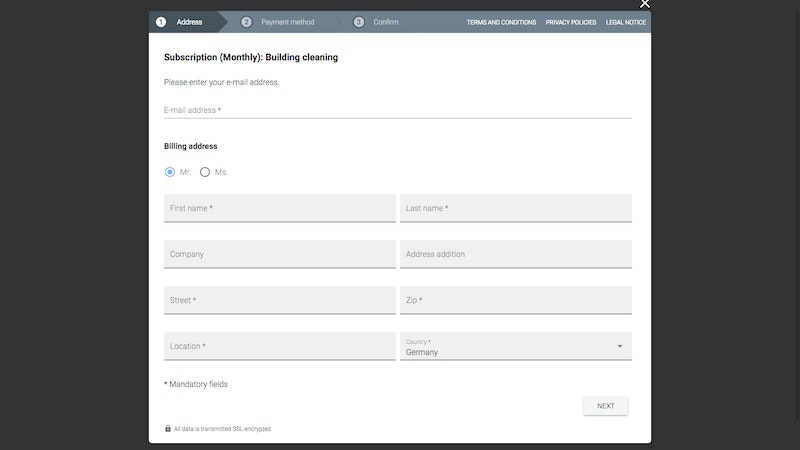Focus the Address addition field
Image resolution: width=800 pixels, height=450 pixels.
tap(516, 254)
